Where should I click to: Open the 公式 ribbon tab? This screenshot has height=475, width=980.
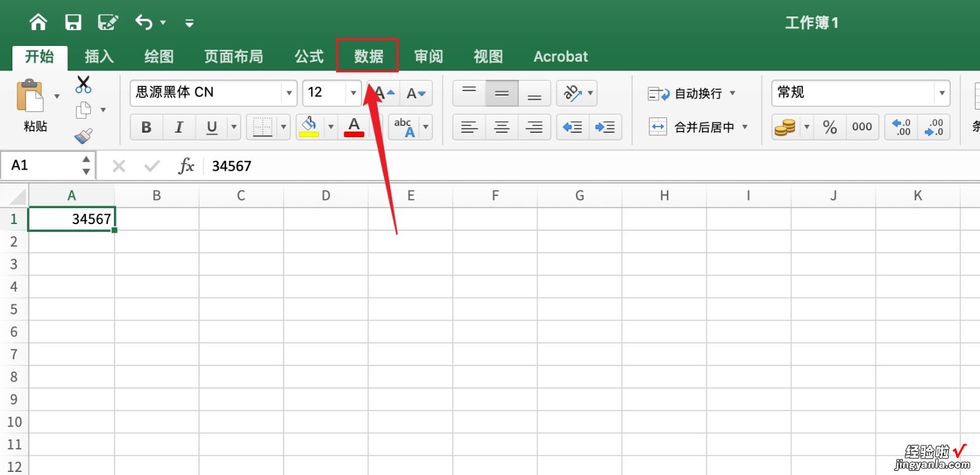pyautogui.click(x=309, y=56)
